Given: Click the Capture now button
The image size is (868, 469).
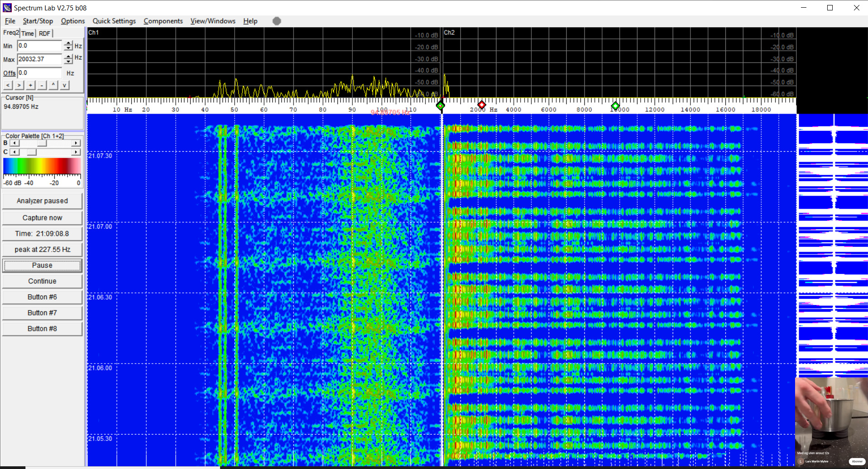Looking at the screenshot, I should tap(42, 218).
